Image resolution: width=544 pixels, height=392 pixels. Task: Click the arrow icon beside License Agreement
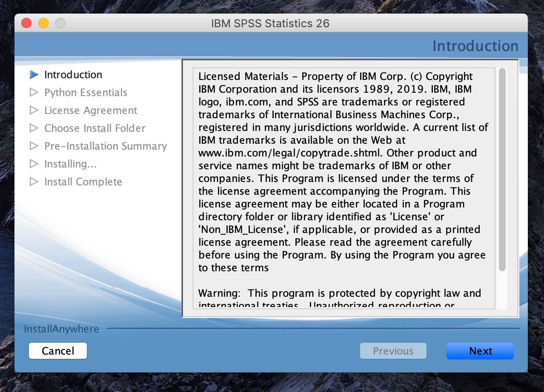click(34, 111)
